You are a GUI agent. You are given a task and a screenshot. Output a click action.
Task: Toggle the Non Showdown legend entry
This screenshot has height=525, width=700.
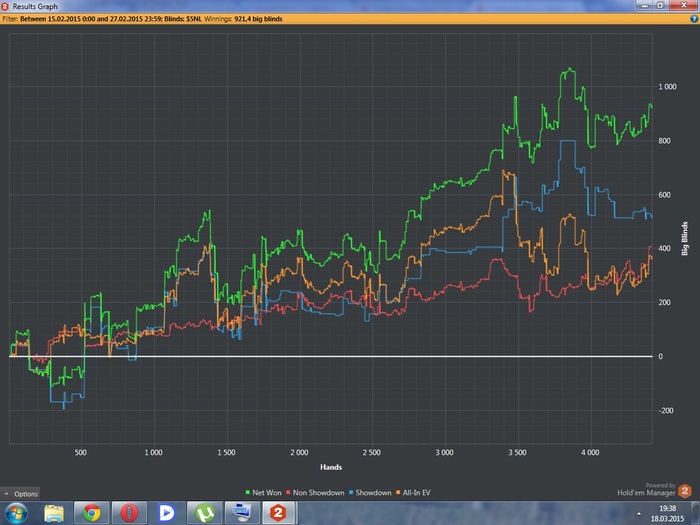[x=315, y=492]
